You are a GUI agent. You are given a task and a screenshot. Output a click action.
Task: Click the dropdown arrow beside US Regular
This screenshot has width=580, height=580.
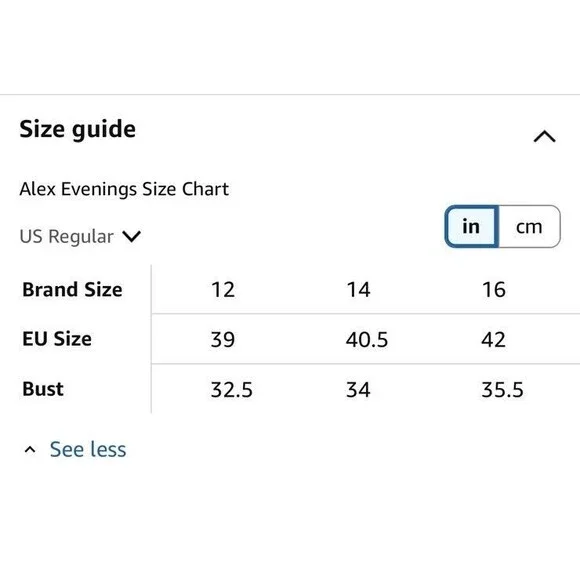(x=131, y=236)
